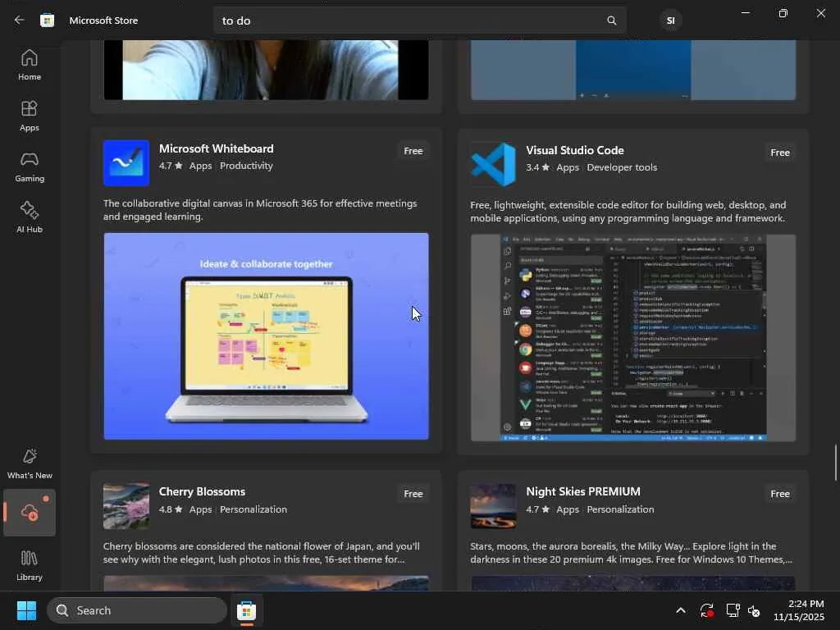This screenshot has height=630, width=840.
Task: Click 'Personalization' under Cherry Blossoms
Action: click(253, 509)
